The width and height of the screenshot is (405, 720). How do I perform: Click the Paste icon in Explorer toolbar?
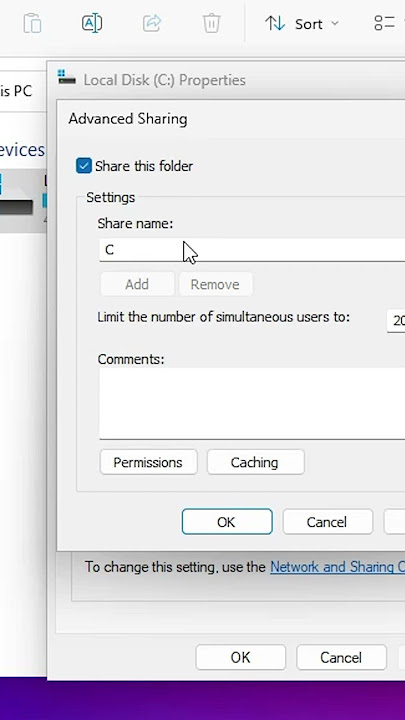click(33, 23)
